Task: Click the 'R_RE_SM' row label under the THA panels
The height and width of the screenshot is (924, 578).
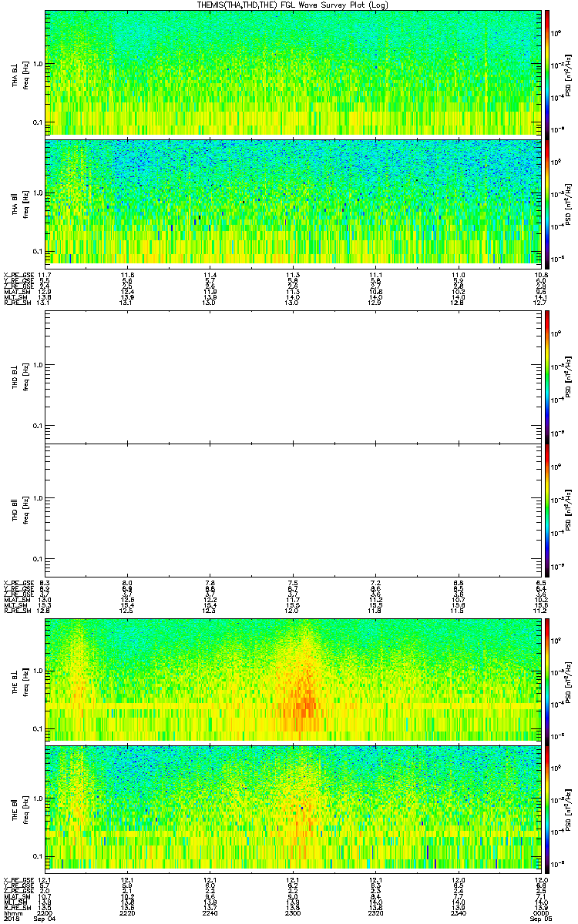Action: [x=17, y=302]
